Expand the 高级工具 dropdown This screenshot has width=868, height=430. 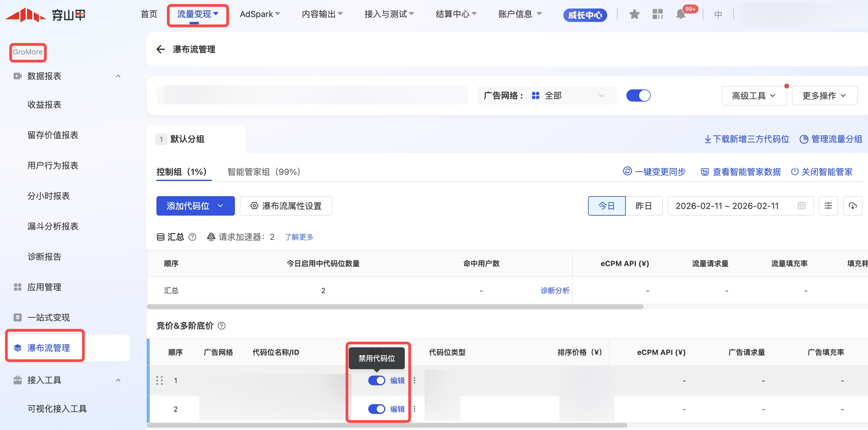coord(754,96)
